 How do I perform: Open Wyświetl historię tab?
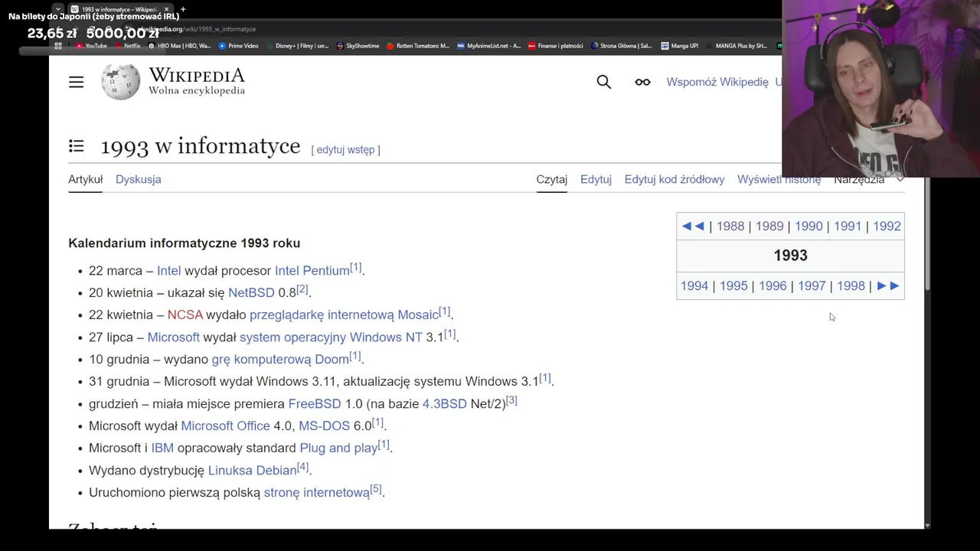pos(779,179)
